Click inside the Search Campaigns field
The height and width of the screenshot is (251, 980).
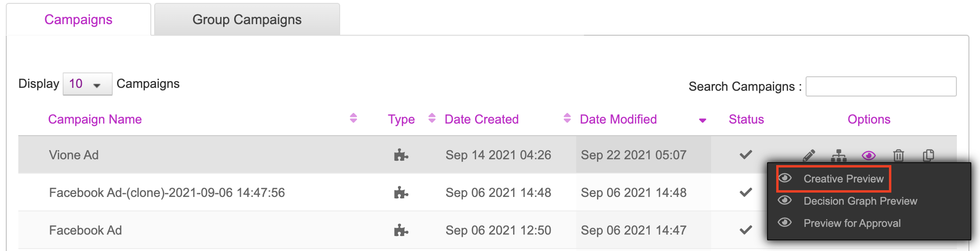[881, 86]
